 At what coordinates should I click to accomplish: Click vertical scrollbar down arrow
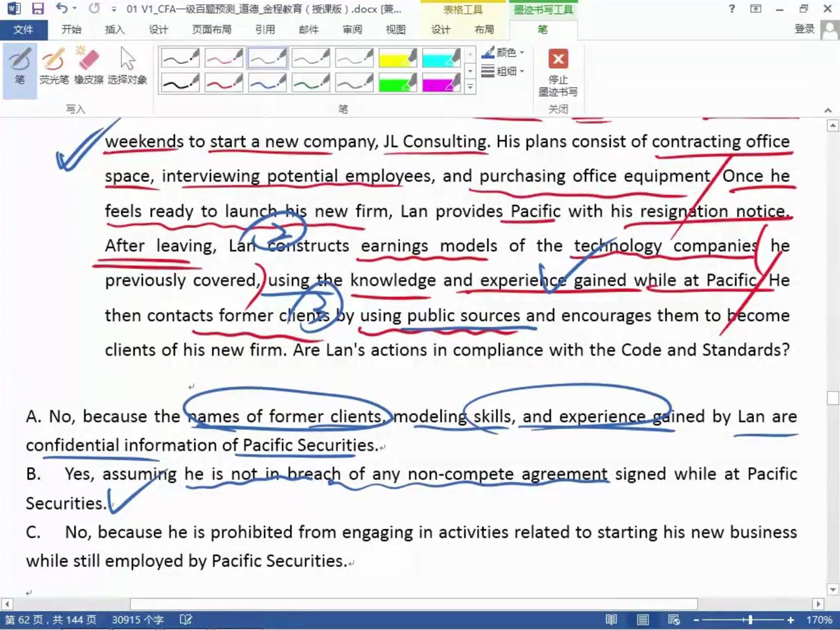[x=833, y=590]
